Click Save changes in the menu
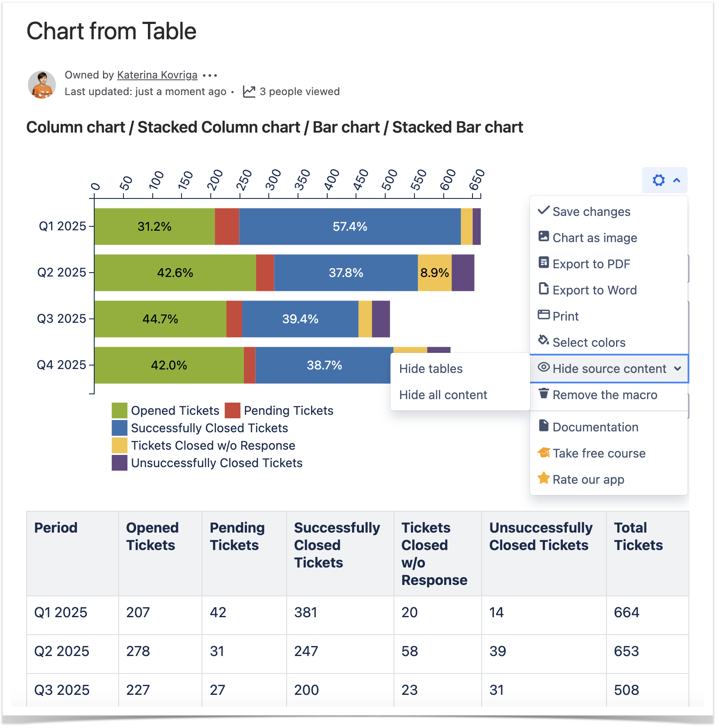 591,212
